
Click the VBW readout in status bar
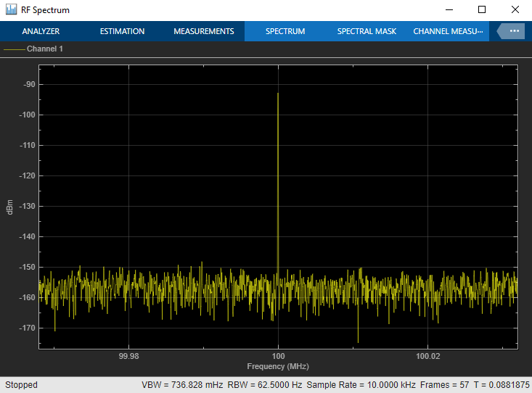182,385
